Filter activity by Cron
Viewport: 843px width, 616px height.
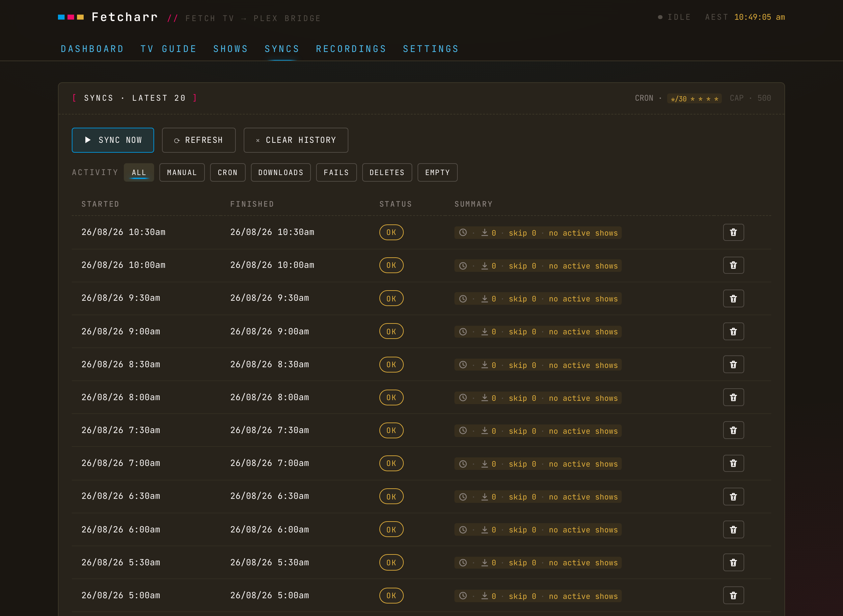click(x=228, y=172)
